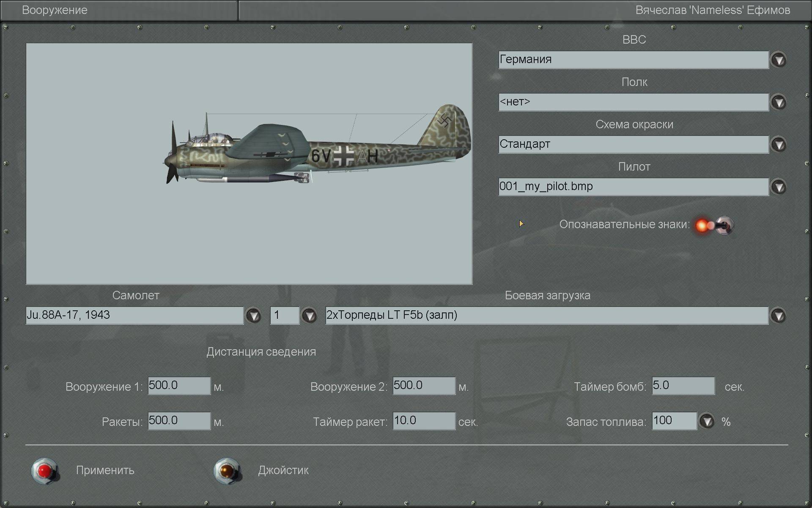Click the aircraft number dropdown arrow
The width and height of the screenshot is (812, 508).
click(x=309, y=315)
